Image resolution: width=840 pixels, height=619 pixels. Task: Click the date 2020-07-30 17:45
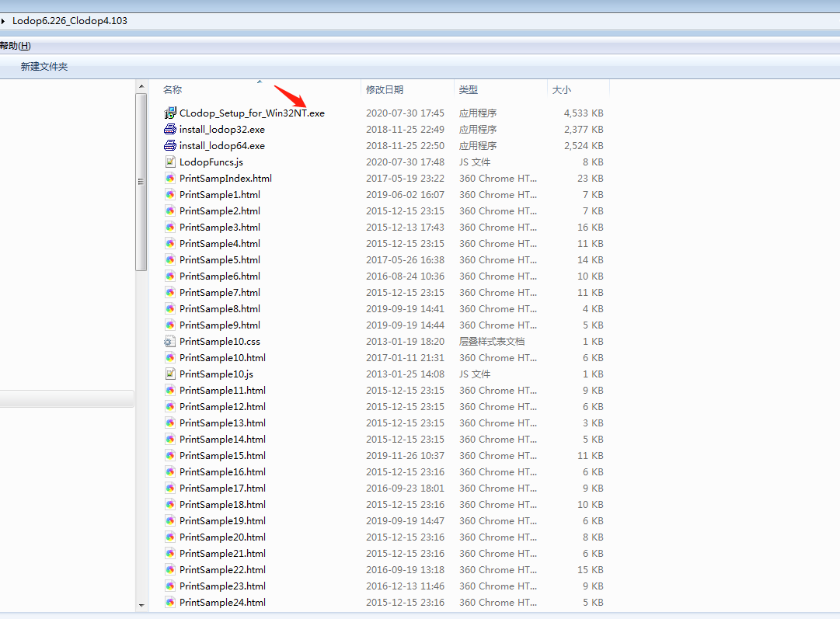(x=405, y=113)
